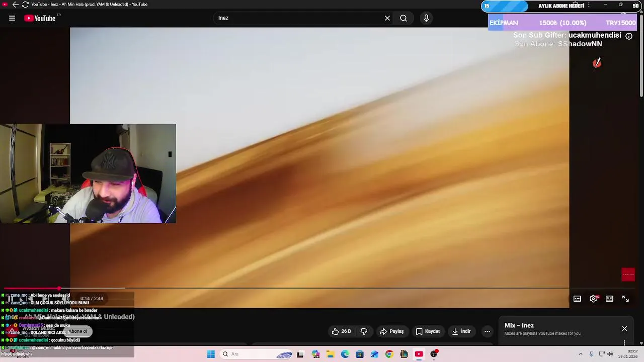Open Outlook from the taskbar

pyautogui.click(x=374, y=354)
